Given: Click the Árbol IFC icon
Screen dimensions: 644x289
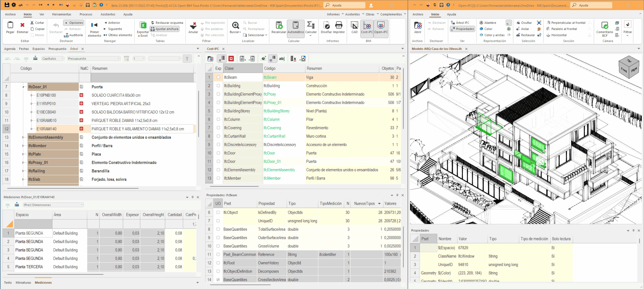Looking at the screenshot, I should point(461,22).
